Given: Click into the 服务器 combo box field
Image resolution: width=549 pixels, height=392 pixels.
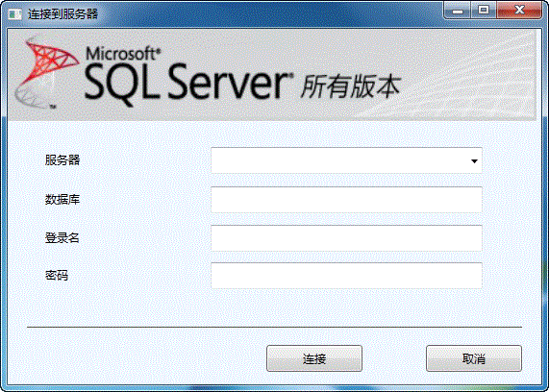Looking at the screenshot, I should coord(346,160).
